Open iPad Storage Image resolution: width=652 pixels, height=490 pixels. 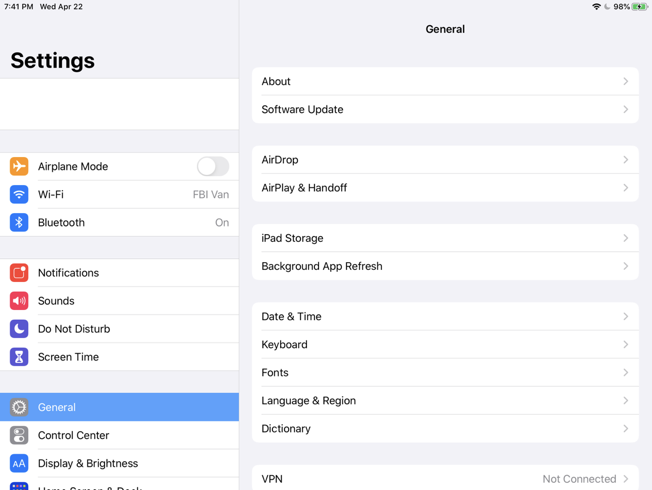[445, 238]
